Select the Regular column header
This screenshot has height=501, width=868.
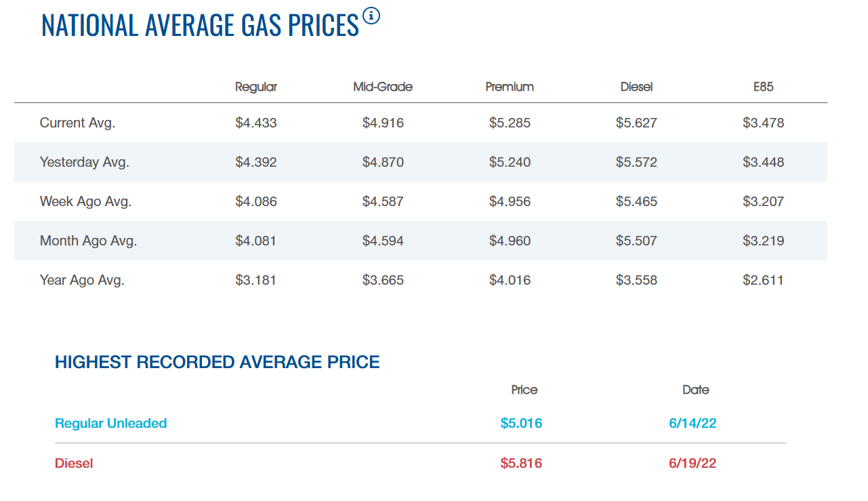tap(256, 87)
